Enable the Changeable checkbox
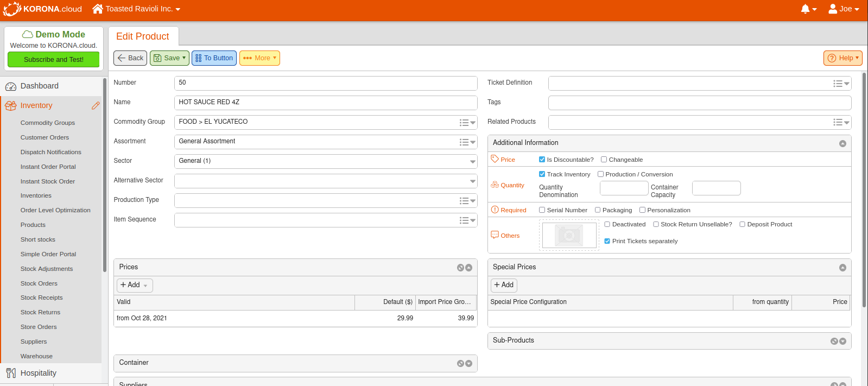Screen dimensions: 868x386 (604, 160)
